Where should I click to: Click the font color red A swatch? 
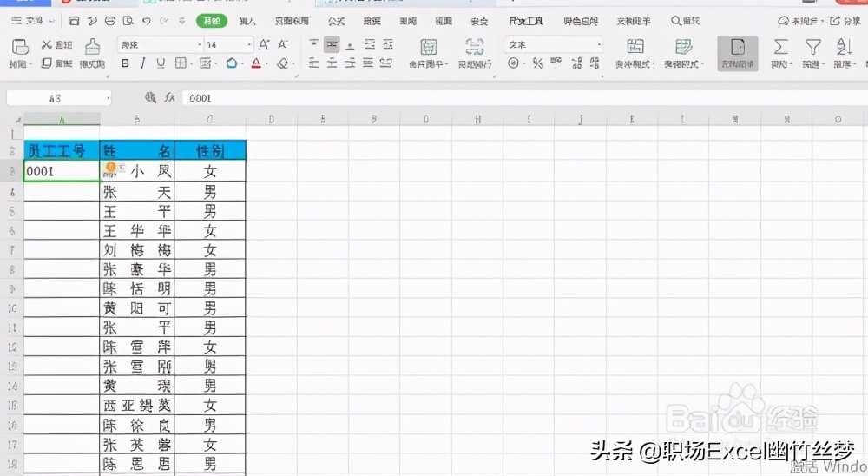click(x=256, y=63)
